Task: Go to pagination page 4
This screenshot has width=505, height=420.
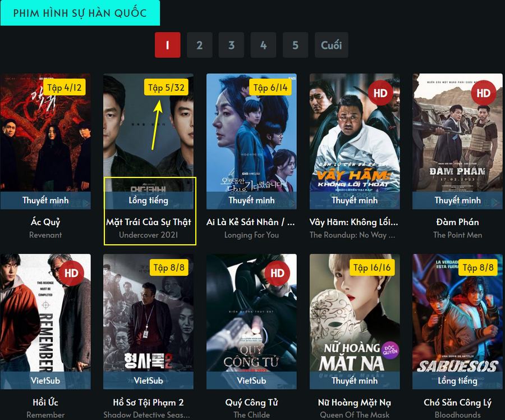Action: (264, 45)
